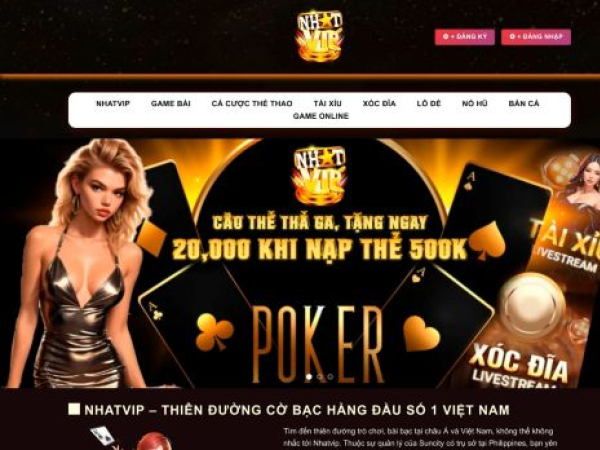This screenshot has width=600, height=450.
Task: Click the gold diamond symbol on card
Action: point(152,237)
